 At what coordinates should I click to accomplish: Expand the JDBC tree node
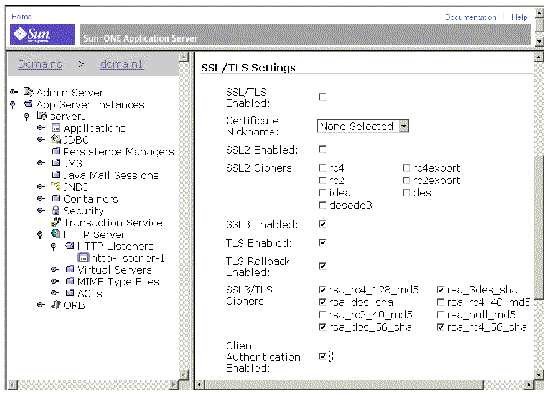tap(41, 140)
